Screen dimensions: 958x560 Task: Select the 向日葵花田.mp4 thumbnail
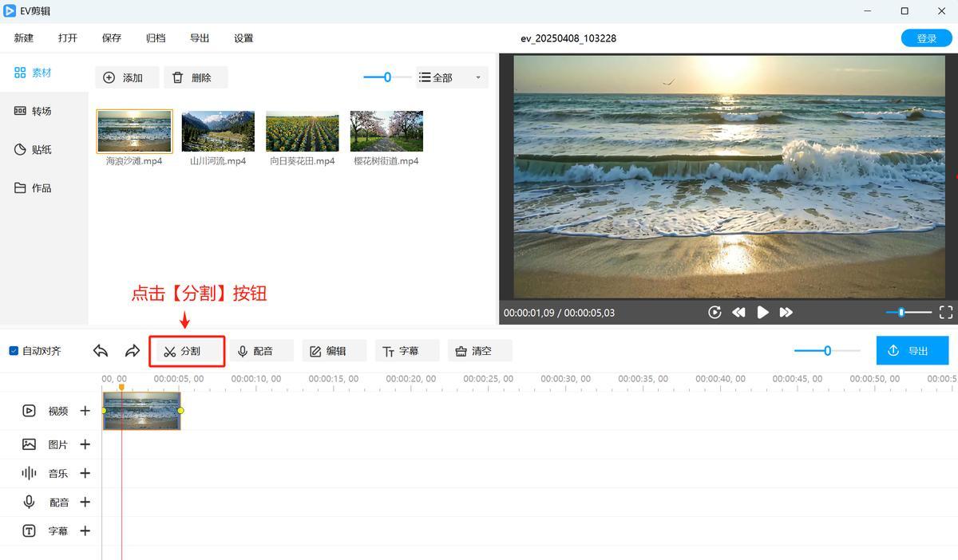coord(303,132)
